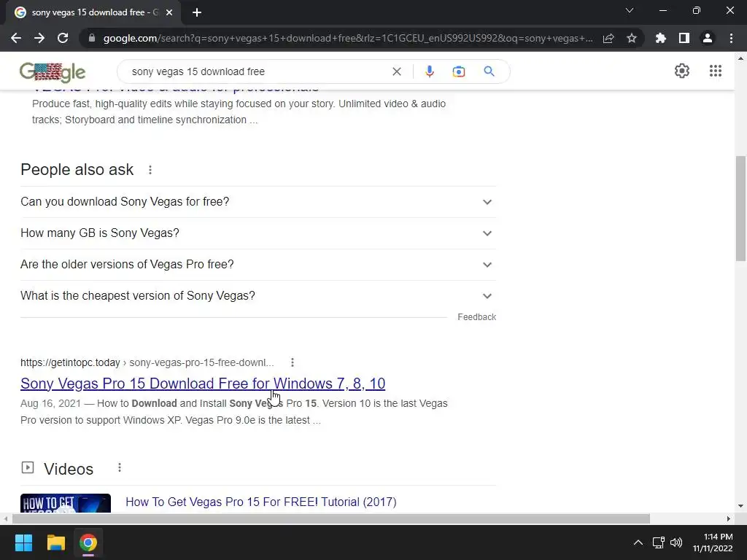Open Chrome extensions puzzle icon
The width and height of the screenshot is (747, 560).
tap(661, 38)
